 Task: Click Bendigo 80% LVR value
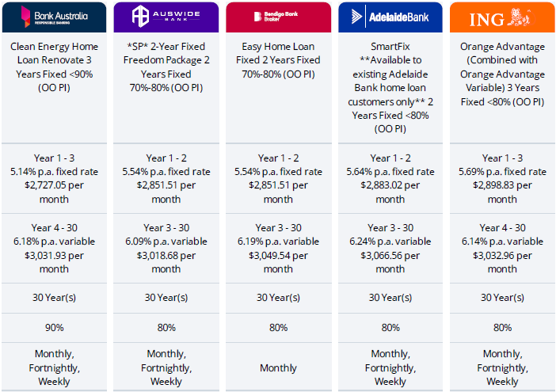[x=278, y=328]
